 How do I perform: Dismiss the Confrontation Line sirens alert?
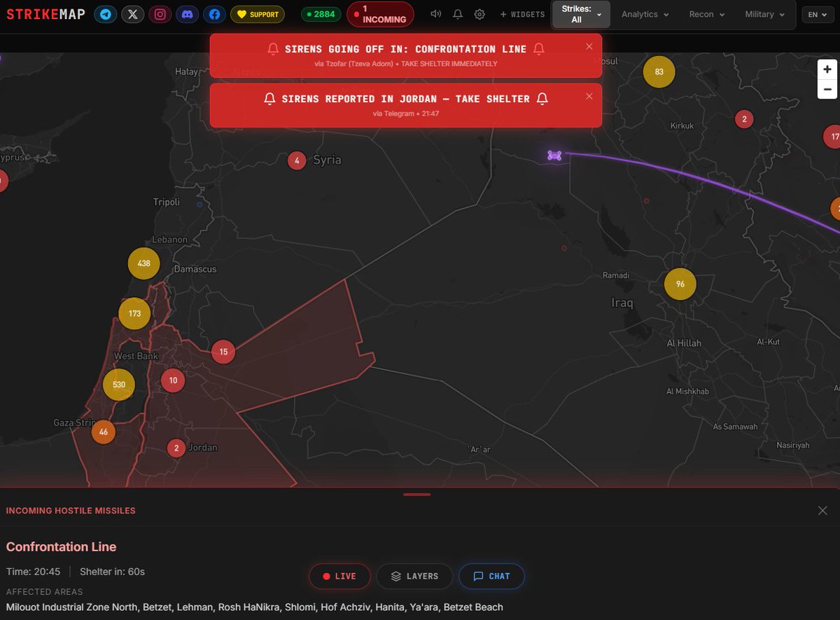coord(589,46)
